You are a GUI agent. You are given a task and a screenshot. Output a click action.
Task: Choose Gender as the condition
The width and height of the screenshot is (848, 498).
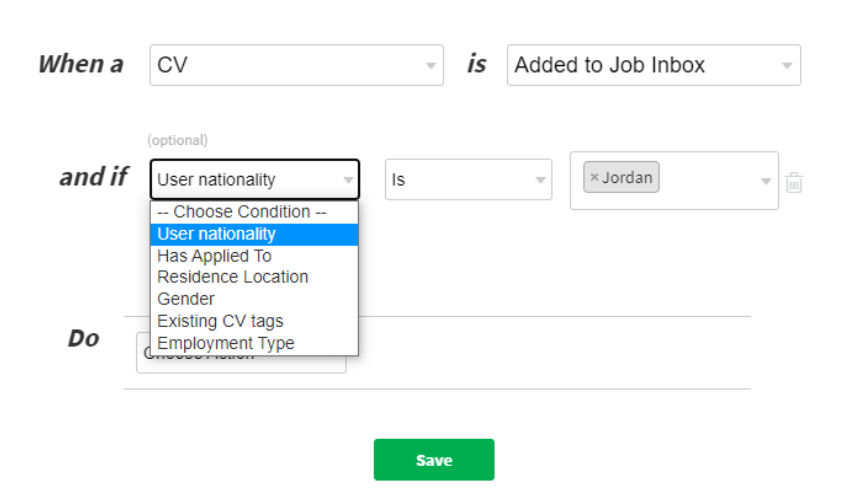[x=186, y=299]
